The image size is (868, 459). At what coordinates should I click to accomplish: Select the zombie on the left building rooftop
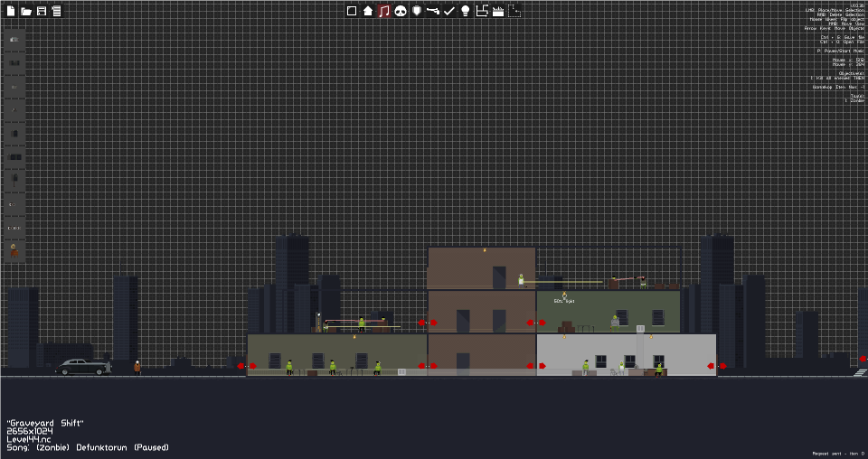tap(362, 324)
